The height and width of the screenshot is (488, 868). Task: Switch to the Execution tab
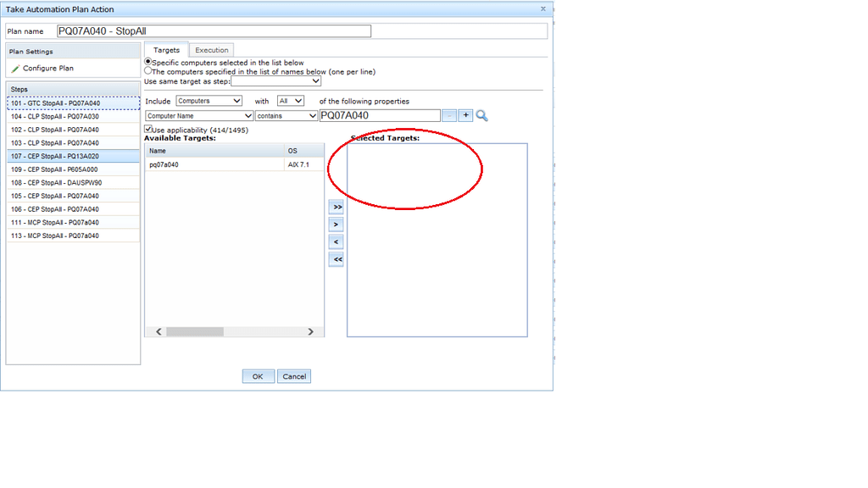[x=212, y=50]
